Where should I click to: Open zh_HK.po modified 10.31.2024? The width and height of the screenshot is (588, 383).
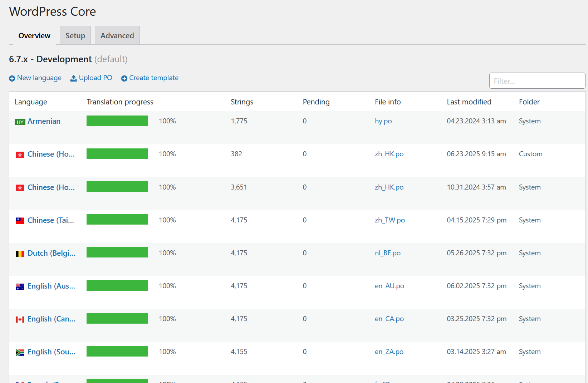coord(389,187)
